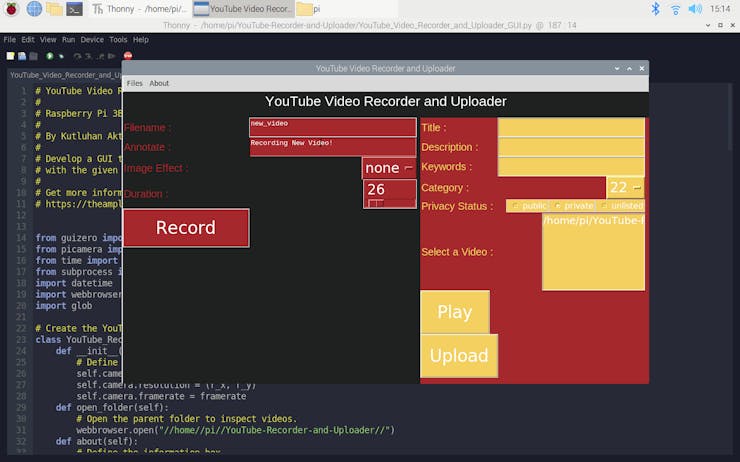This screenshot has height=462, width=740.
Task: Expand the Image Effect dropdown showing none
Action: (x=389, y=168)
